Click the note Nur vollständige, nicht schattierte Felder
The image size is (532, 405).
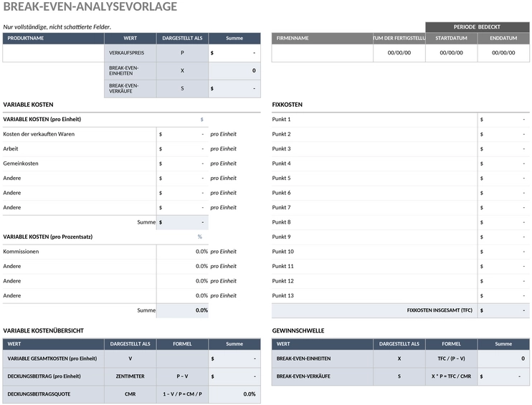(x=57, y=27)
